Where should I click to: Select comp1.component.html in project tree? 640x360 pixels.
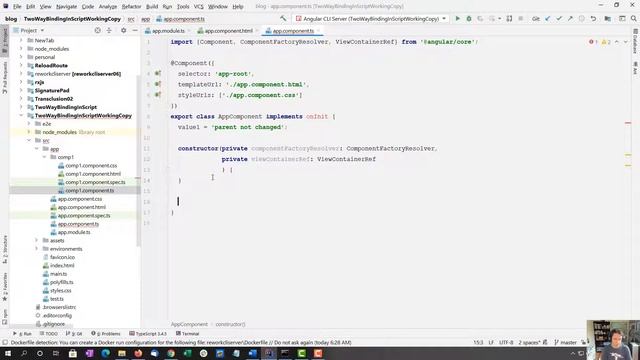[x=93, y=174]
